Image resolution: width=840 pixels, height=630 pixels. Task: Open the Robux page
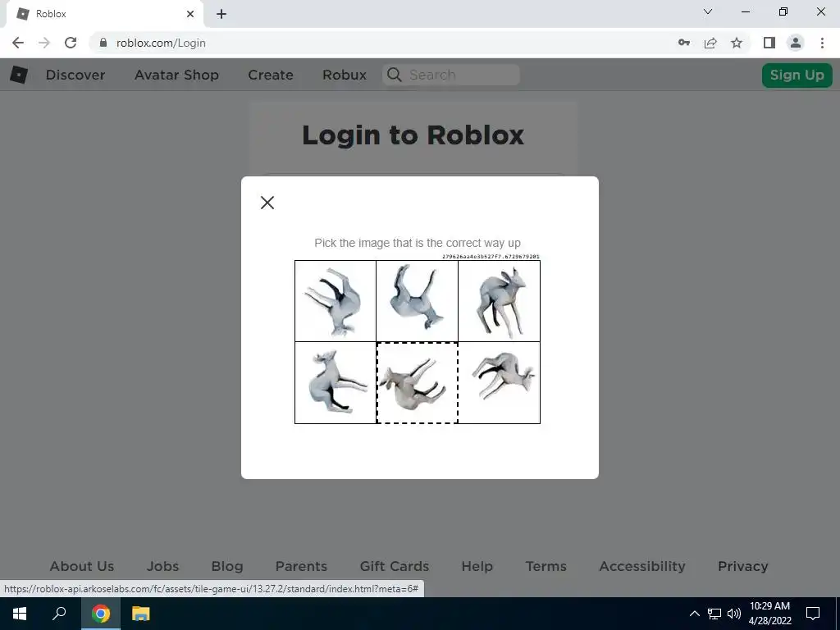tap(345, 75)
